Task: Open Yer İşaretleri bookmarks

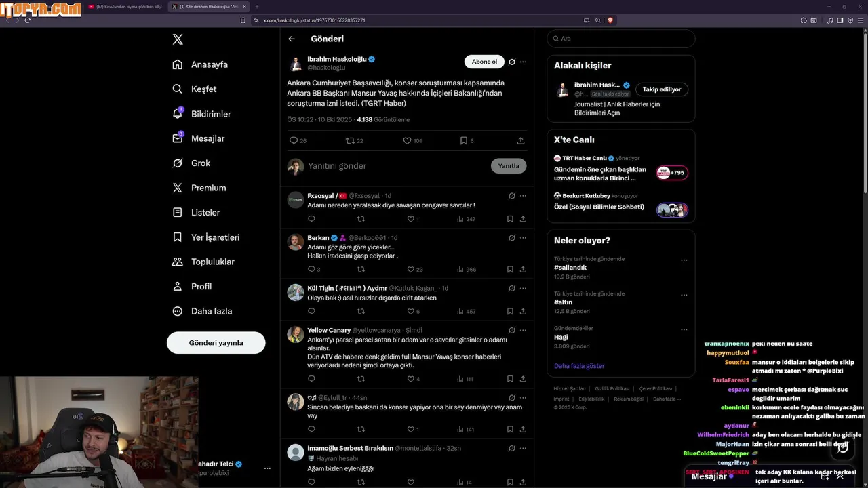Action: 206,237
